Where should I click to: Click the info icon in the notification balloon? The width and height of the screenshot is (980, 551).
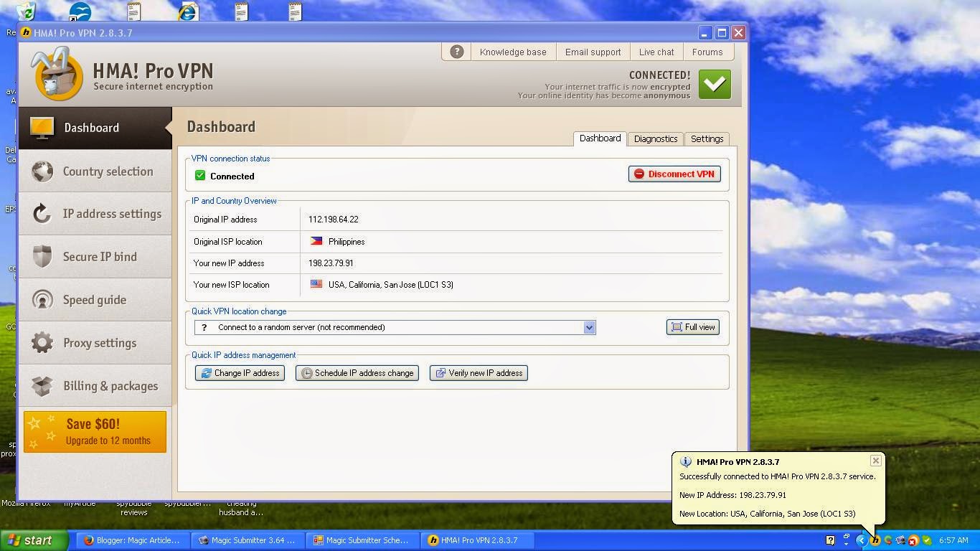pos(686,462)
